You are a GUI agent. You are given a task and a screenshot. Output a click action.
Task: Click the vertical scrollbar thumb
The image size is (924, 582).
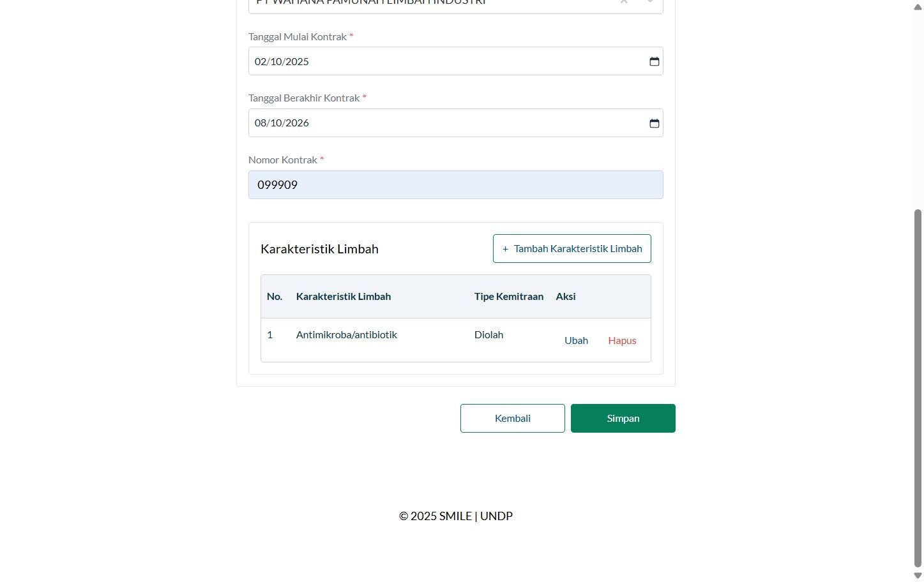coord(918,388)
